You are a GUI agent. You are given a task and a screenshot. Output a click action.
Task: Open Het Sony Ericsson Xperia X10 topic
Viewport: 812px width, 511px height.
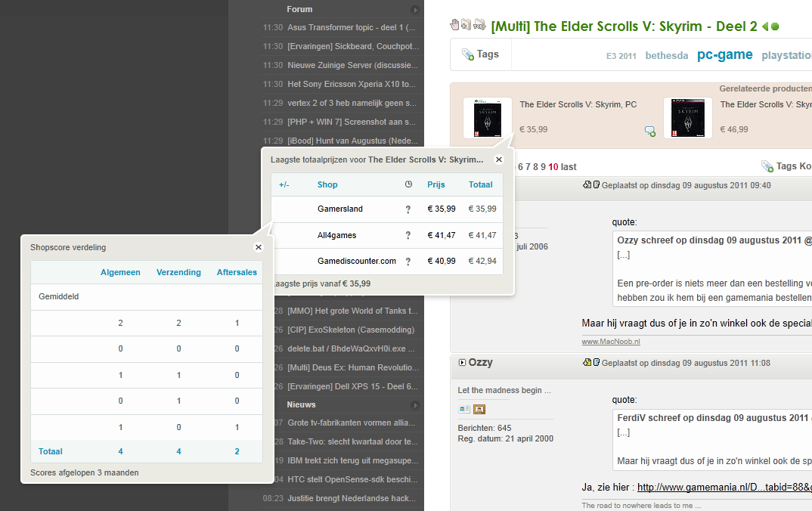(x=352, y=84)
